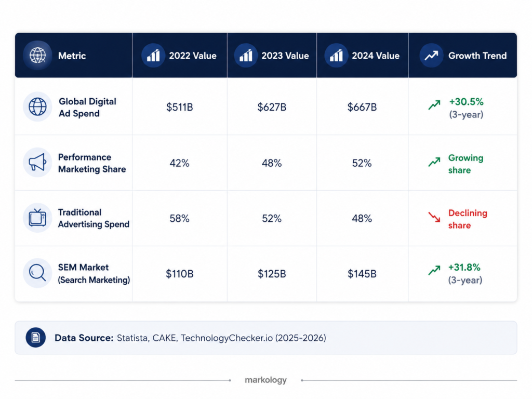Click the $110B cell

coord(179,274)
